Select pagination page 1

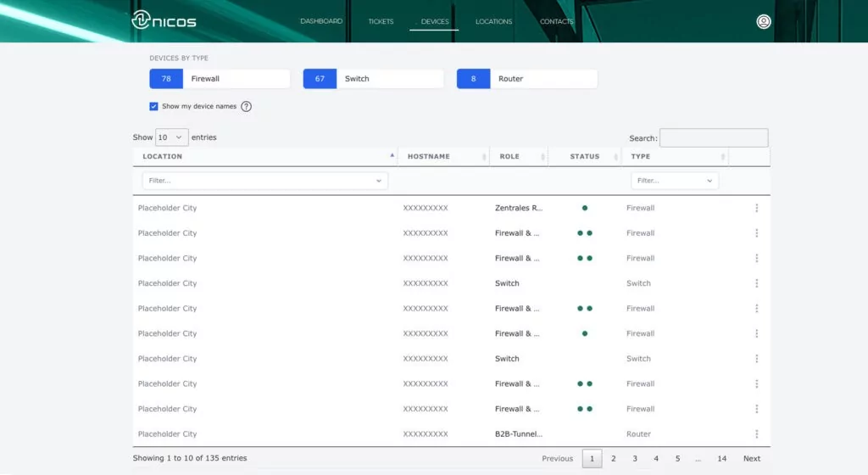592,458
